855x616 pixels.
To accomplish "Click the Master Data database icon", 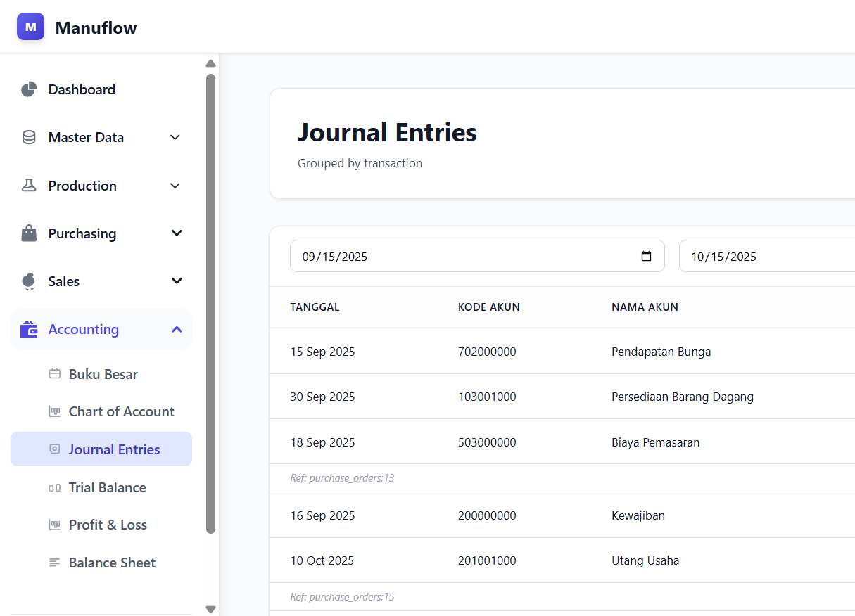I will click(x=29, y=138).
